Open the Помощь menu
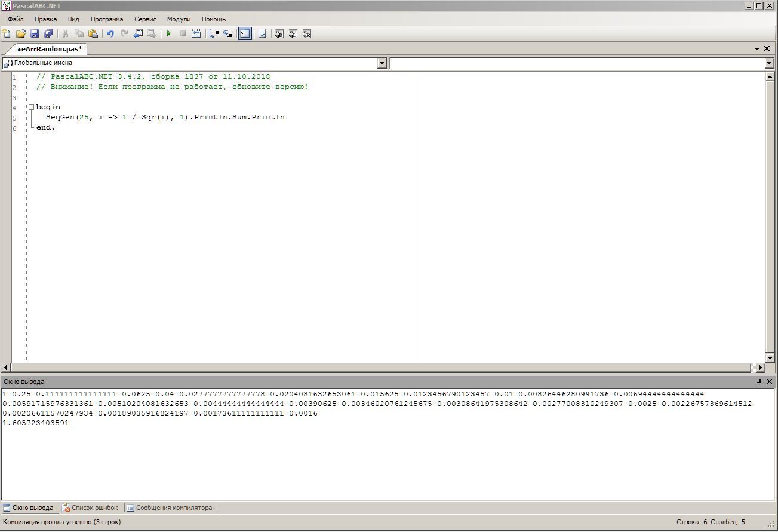 pyautogui.click(x=214, y=19)
